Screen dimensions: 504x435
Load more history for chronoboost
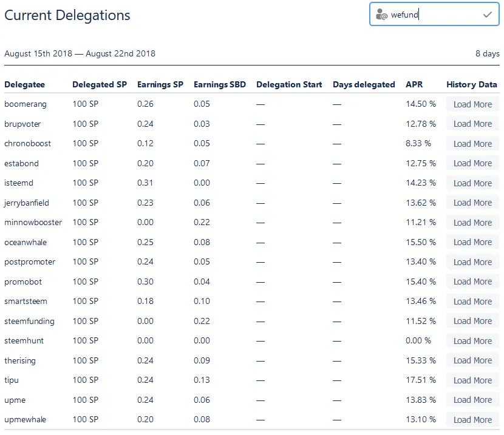[472, 144]
